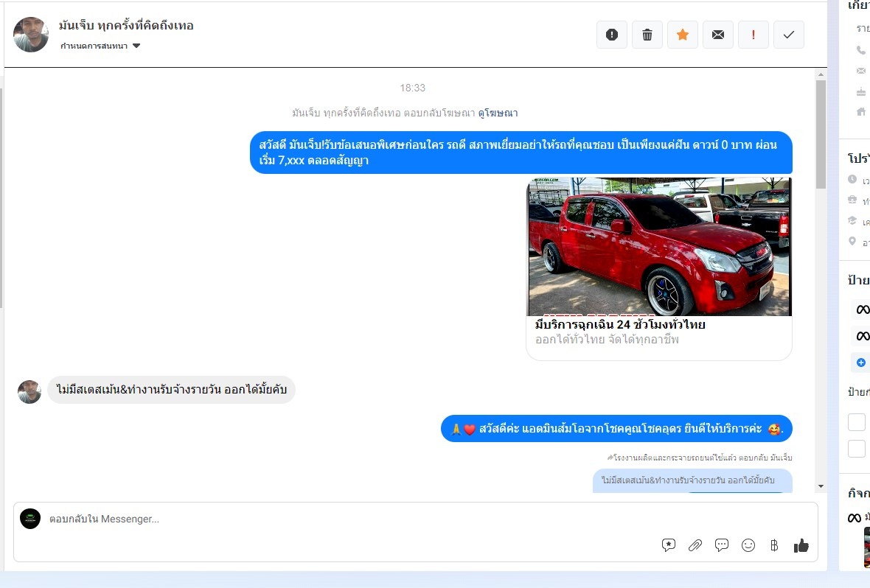Flag follow-up with red exclamation icon
870x588 pixels.
pyautogui.click(x=753, y=35)
